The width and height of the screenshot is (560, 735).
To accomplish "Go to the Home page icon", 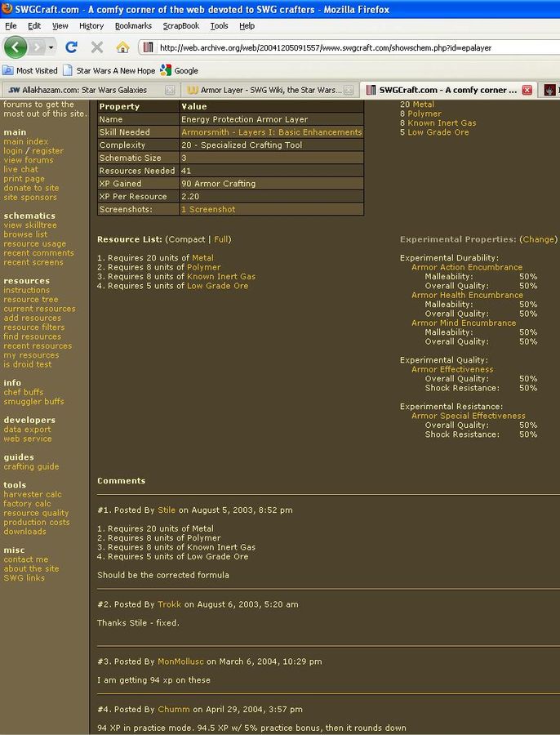I will pos(122,47).
